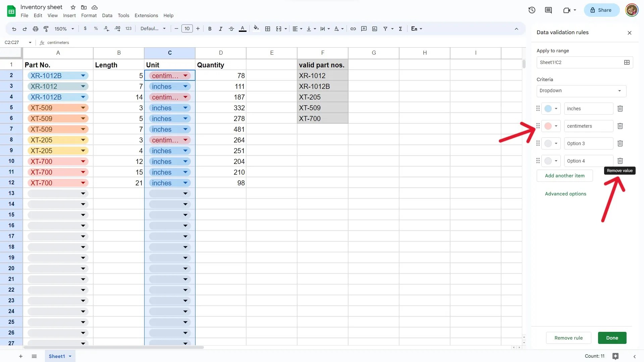Screen dimensions: 644x362
Task: Click the Add another item button
Action: tap(565, 175)
